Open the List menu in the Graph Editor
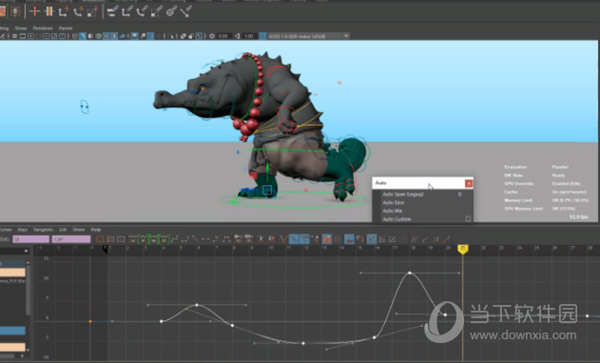 [63, 230]
